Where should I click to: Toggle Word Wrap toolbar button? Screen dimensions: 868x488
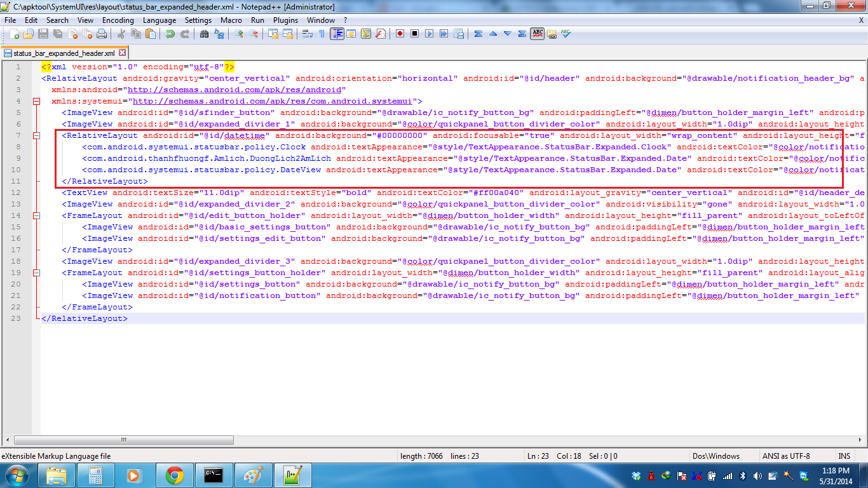click(x=307, y=34)
